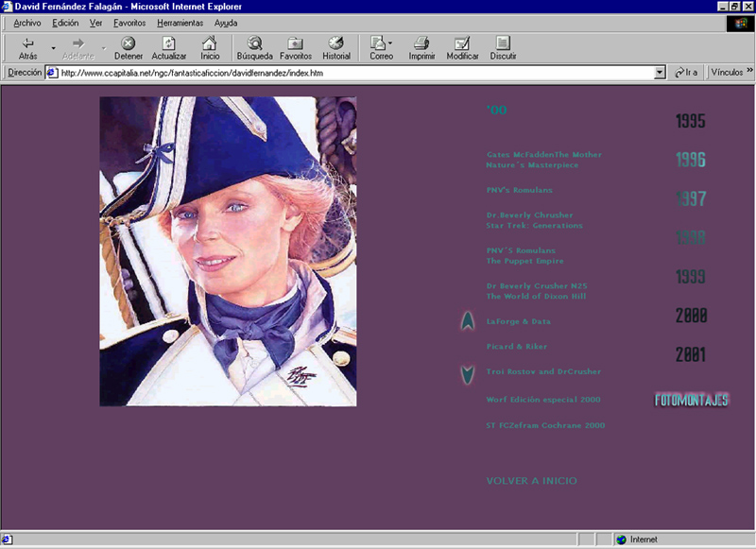Click the Windows logo throbber icon
The height and width of the screenshot is (549, 756).
pyautogui.click(x=740, y=23)
